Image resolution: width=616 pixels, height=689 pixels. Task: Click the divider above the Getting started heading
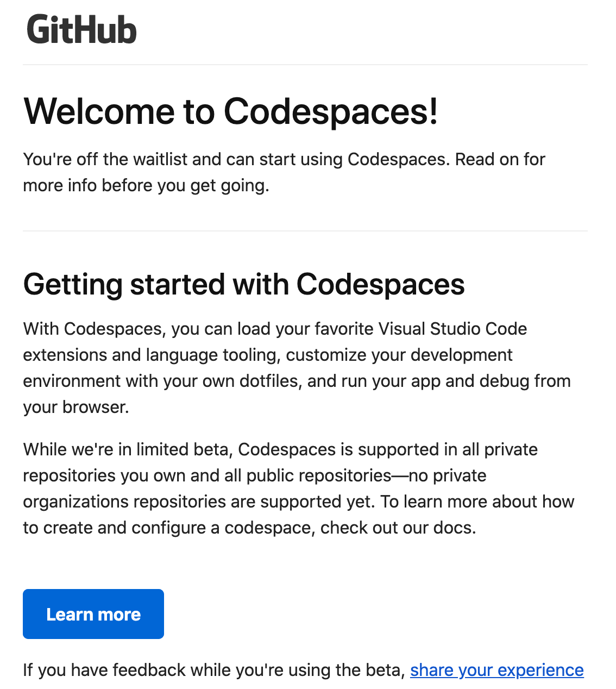coord(305,231)
